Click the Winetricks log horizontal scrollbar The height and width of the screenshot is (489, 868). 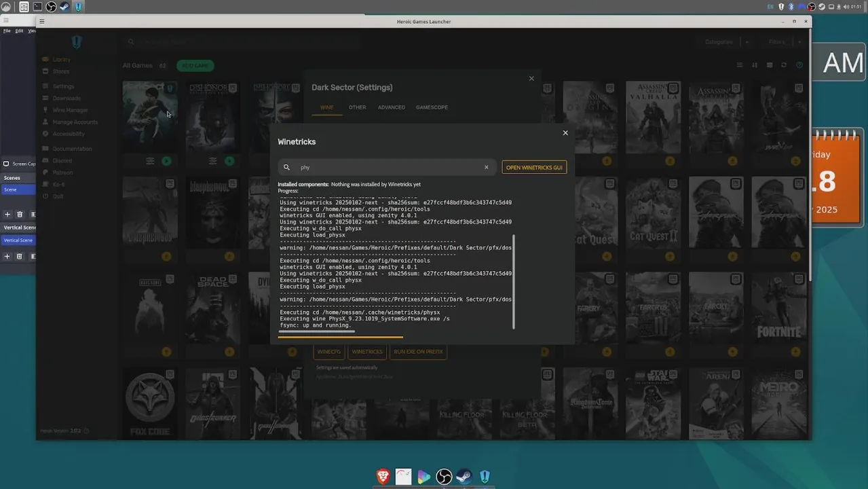316,331
